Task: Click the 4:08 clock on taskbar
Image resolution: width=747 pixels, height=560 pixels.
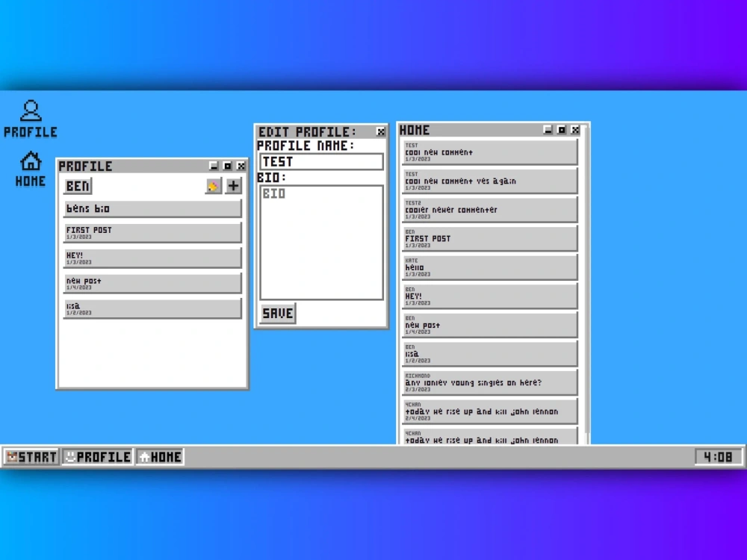Action: click(718, 457)
